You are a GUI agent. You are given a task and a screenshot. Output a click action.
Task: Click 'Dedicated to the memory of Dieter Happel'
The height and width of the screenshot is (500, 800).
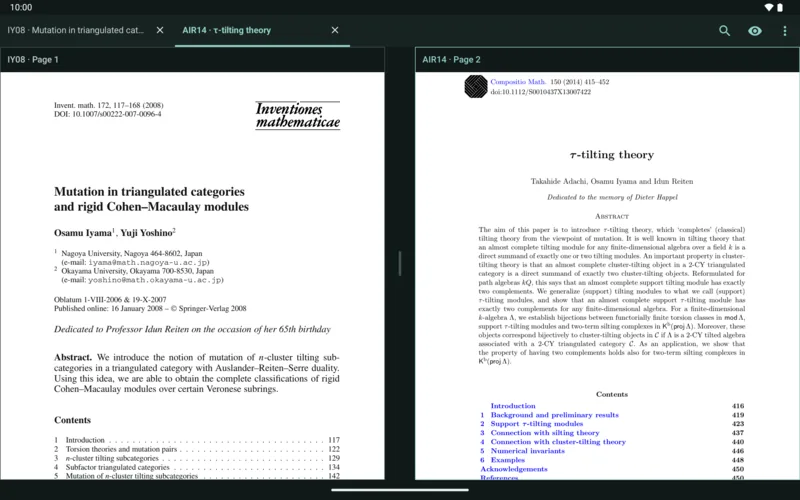(612, 197)
